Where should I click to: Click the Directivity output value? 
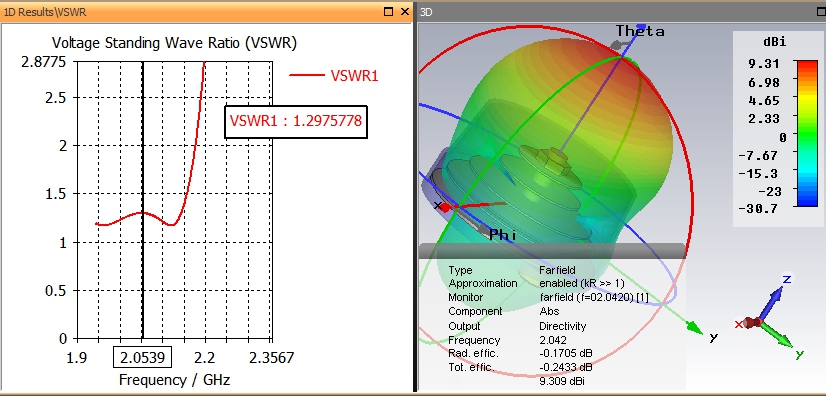(x=562, y=326)
